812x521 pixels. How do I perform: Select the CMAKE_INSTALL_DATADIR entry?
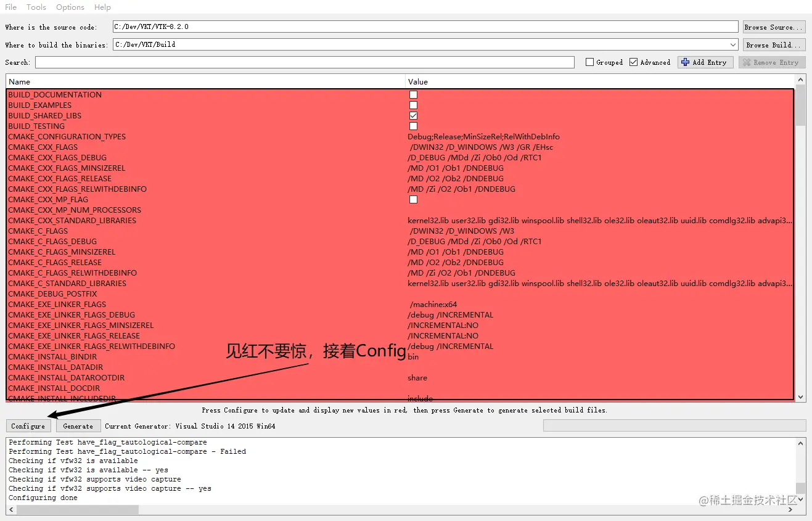click(55, 367)
